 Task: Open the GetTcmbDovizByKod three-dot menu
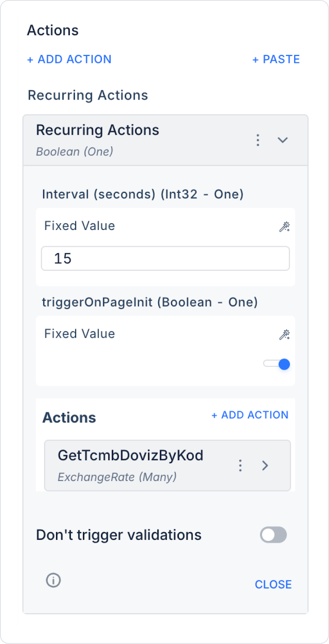[240, 465]
